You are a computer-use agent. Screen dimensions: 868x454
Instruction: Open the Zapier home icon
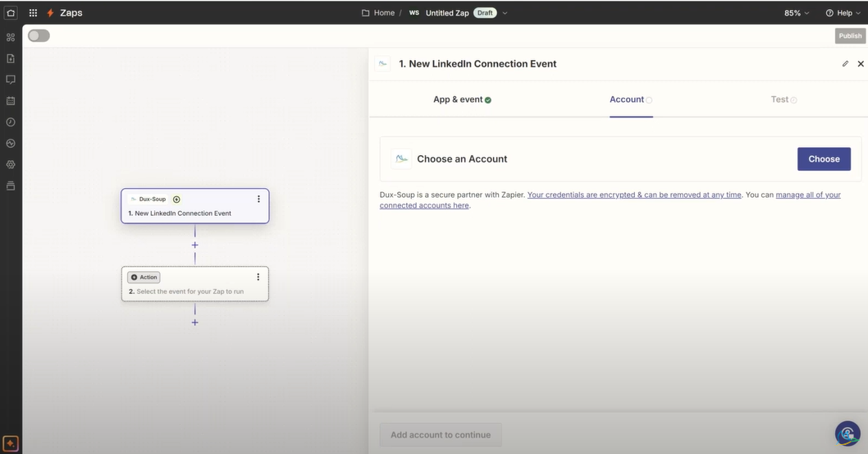11,13
